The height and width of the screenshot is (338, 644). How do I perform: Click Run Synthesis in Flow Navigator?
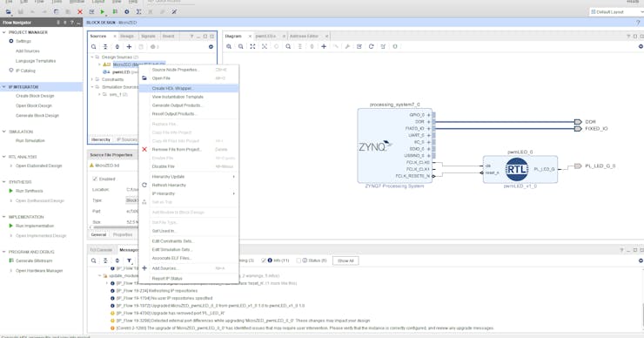(x=30, y=191)
